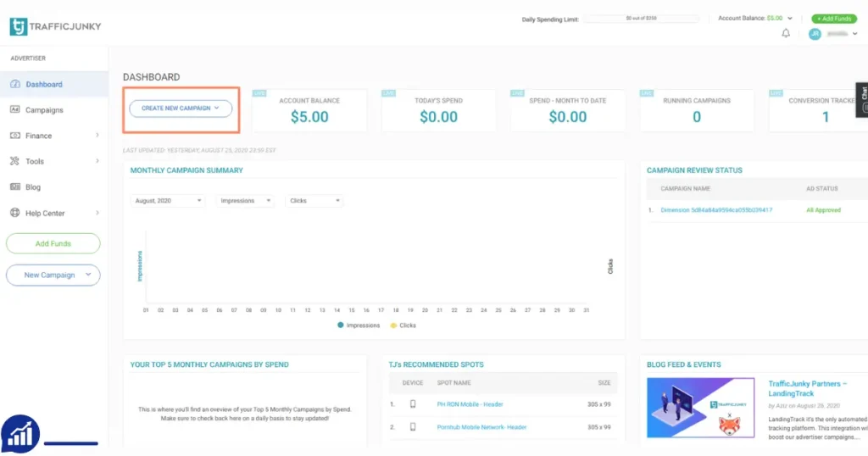Viewport: 868px width, 456px height.
Task: Open the Chat side tab
Action: (862, 100)
